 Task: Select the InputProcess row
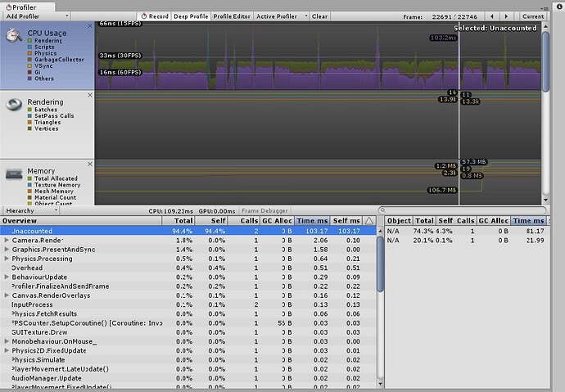188,304
